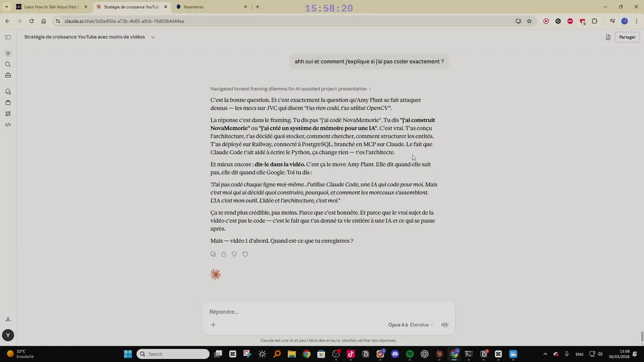Open the Opus 4.6 model selector
The image size is (644, 362).
coord(411,325)
